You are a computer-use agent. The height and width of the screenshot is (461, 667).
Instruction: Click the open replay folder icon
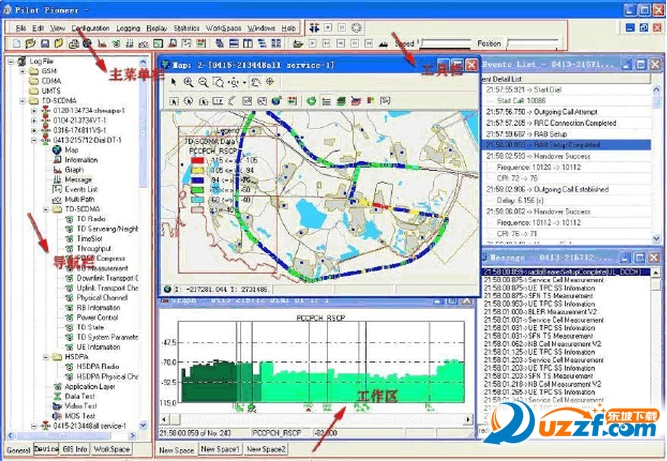tap(298, 43)
